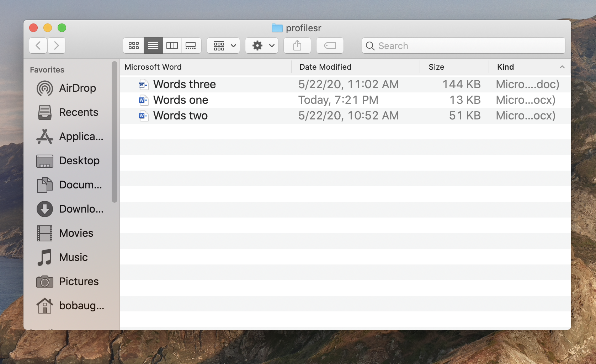The image size is (596, 364).
Task: Select the Words one file
Action: pyautogui.click(x=181, y=100)
